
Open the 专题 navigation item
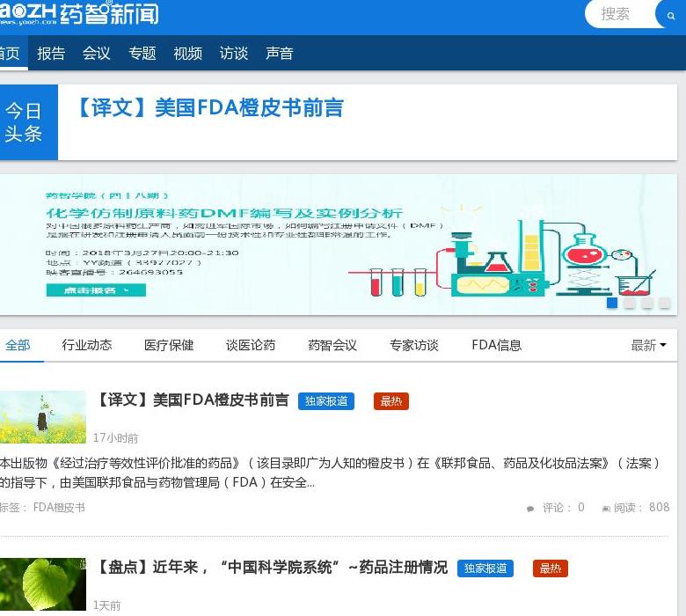click(142, 53)
